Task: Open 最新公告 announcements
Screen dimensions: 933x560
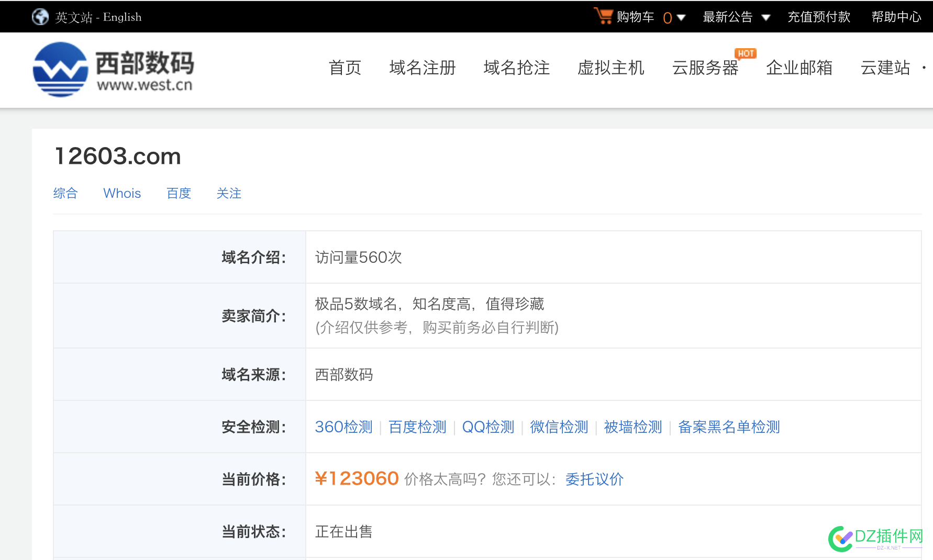Action: coord(728,17)
